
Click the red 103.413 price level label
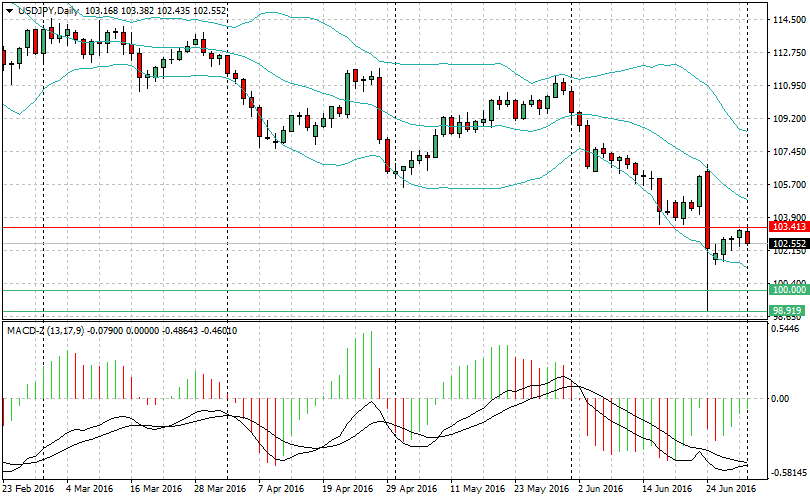[789, 227]
